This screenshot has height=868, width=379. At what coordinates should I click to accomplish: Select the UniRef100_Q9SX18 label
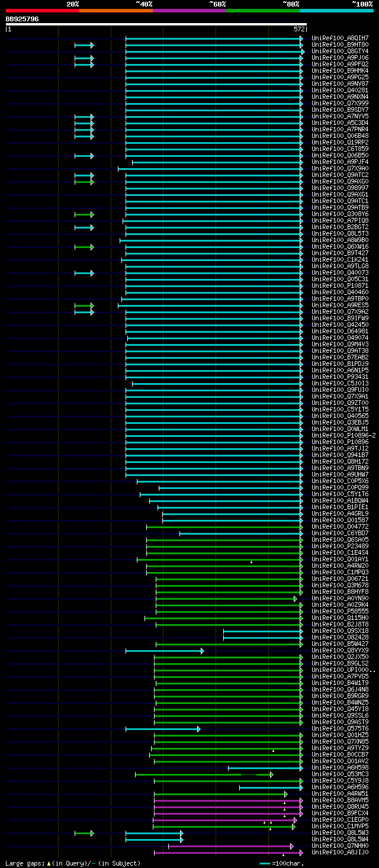click(340, 631)
